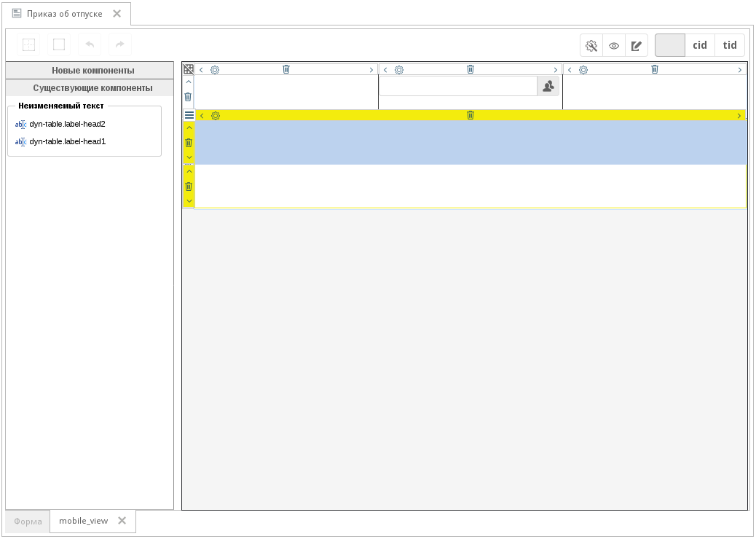This screenshot has width=756, height=539.
Task: Close the Приказ об отпуске tab
Action: point(117,14)
